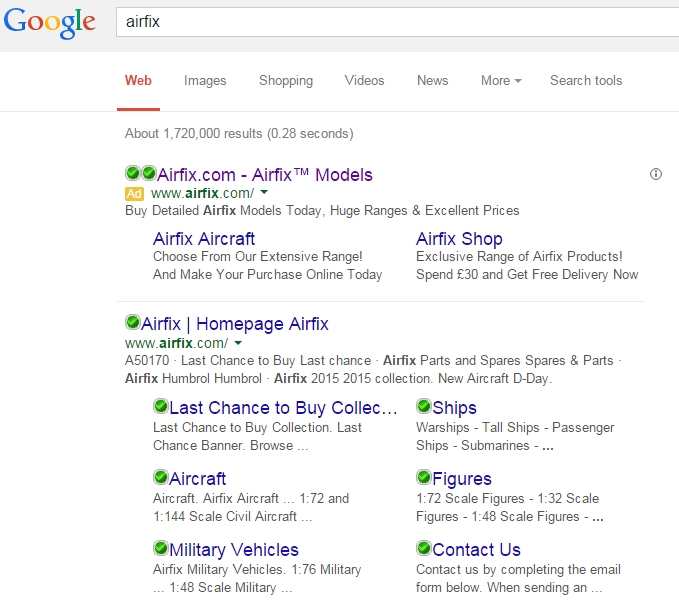Click the yellow Ad badge
Screen dimensions: 679x605
(134, 194)
